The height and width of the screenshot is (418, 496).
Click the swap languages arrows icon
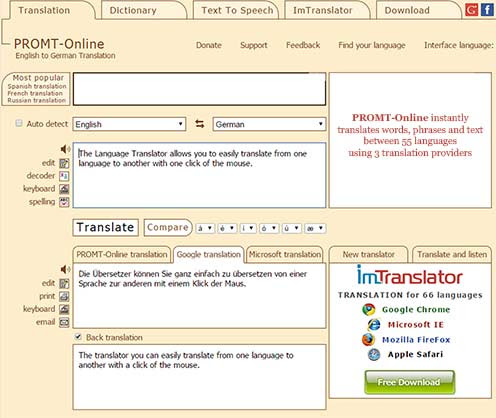(200, 124)
